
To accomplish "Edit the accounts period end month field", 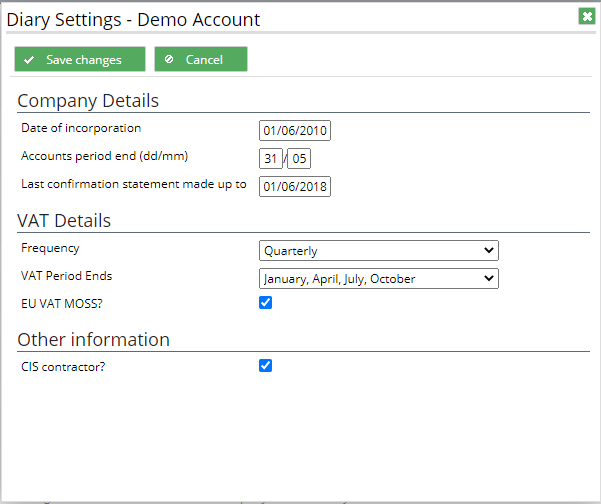I will [x=299, y=158].
